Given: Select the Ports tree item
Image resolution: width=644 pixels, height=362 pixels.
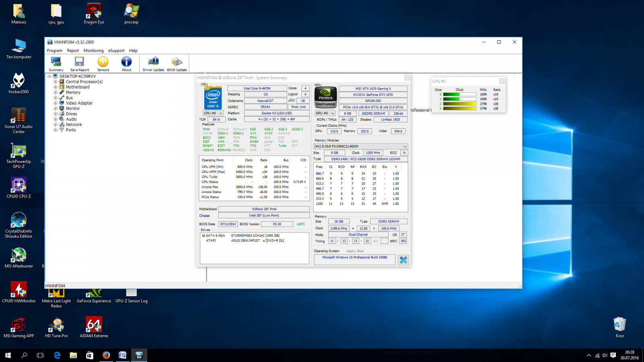Looking at the screenshot, I should [71, 130].
